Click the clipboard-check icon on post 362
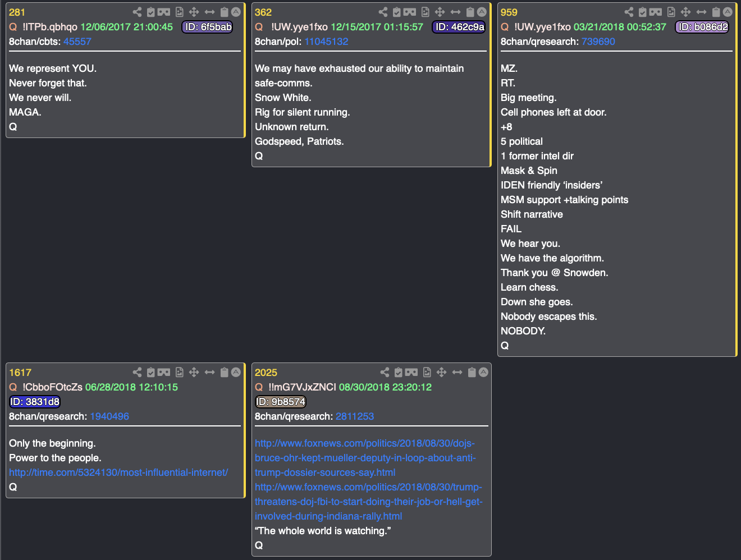The height and width of the screenshot is (560, 741). [397, 12]
